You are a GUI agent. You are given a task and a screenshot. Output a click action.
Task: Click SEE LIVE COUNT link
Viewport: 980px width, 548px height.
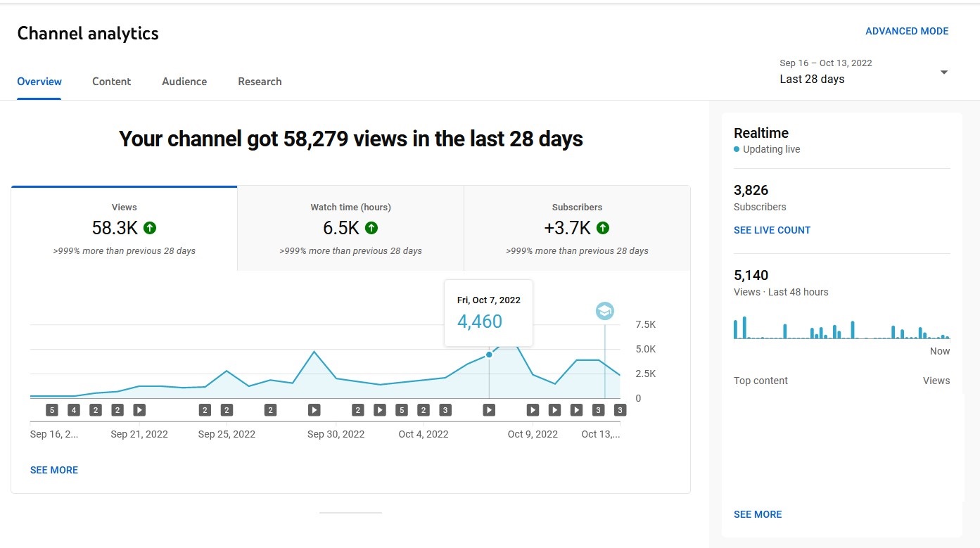772,230
